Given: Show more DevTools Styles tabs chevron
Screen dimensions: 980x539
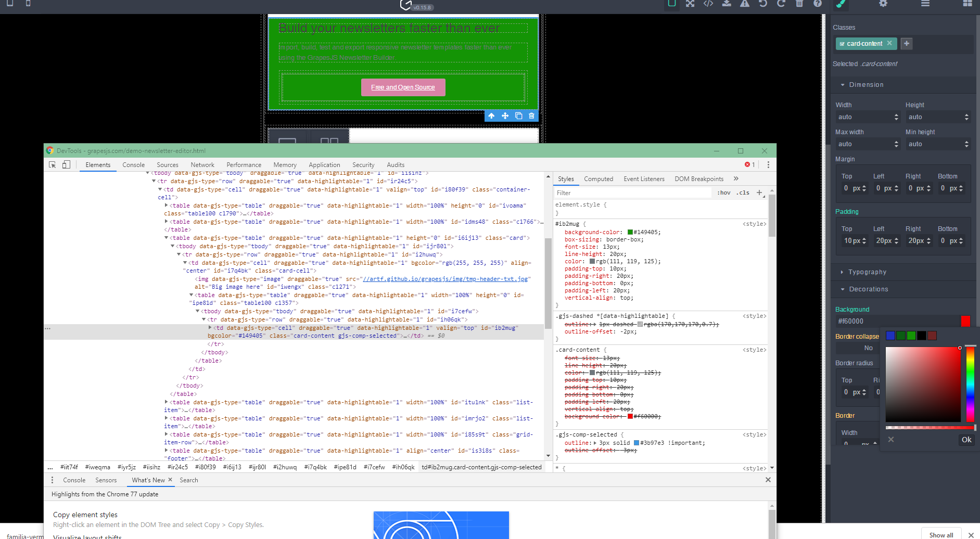Looking at the screenshot, I should (x=736, y=178).
